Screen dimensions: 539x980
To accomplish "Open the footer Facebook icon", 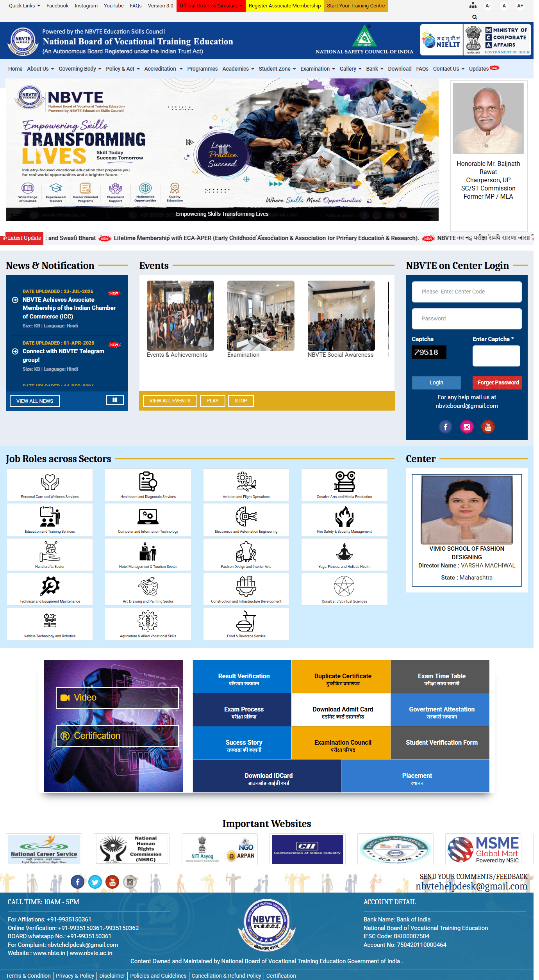I will click(77, 882).
